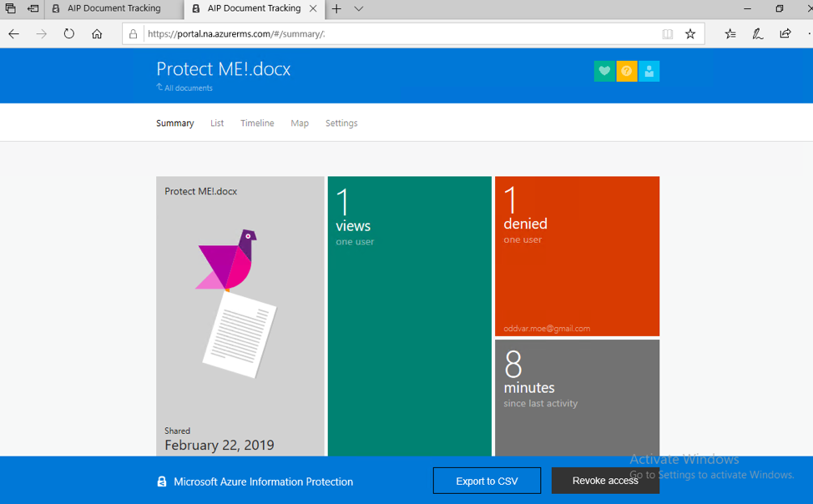Click the green heart feedback icon

(x=604, y=71)
